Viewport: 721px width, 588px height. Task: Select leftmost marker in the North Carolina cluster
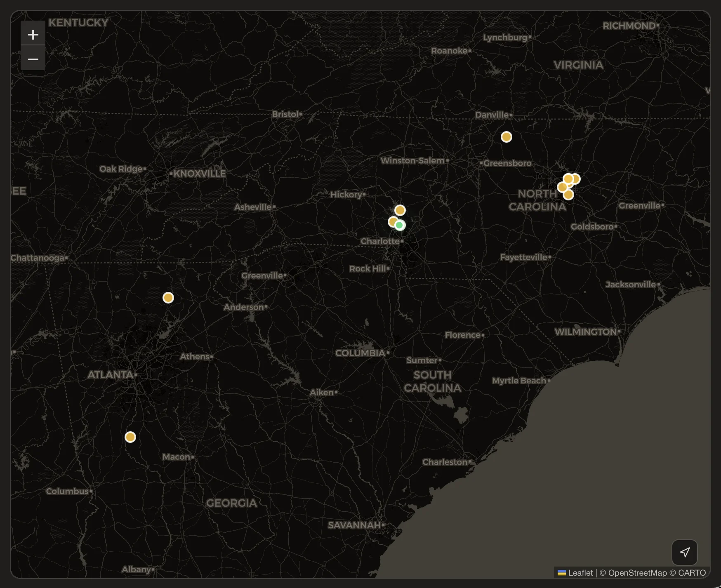click(561, 187)
